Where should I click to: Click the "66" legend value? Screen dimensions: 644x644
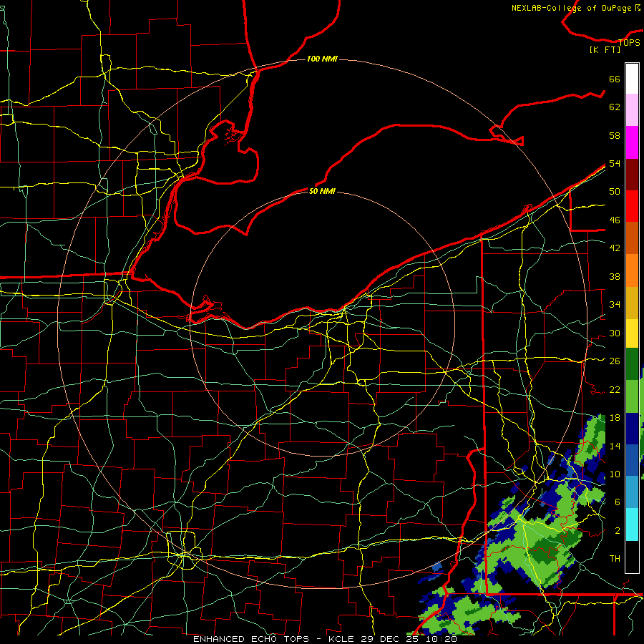pos(615,79)
